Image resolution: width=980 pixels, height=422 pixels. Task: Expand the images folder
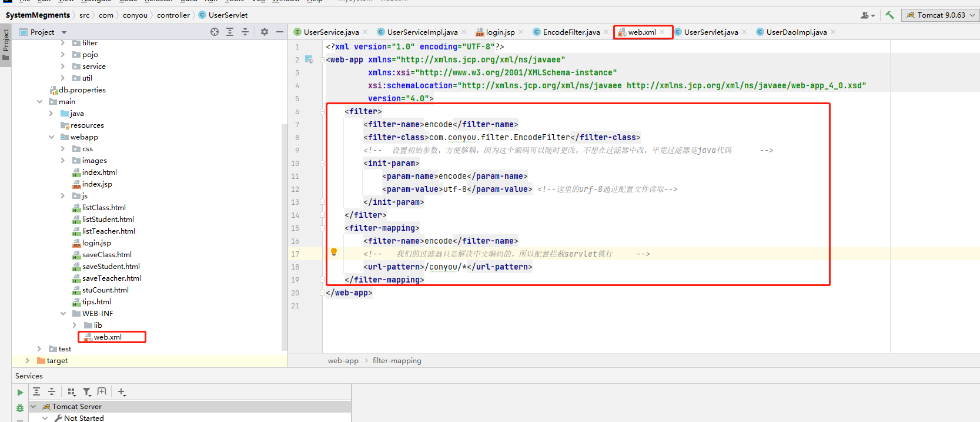pos(63,161)
